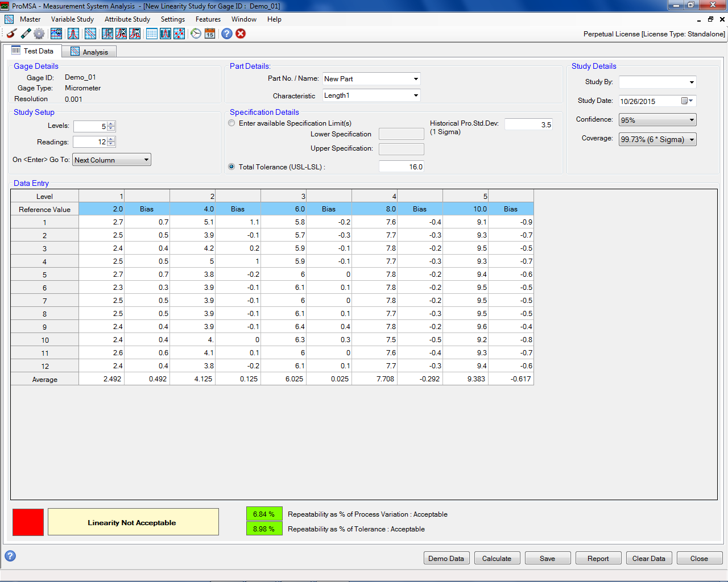
Task: Click the scatter plot with red dots icon
Action: [179, 34]
